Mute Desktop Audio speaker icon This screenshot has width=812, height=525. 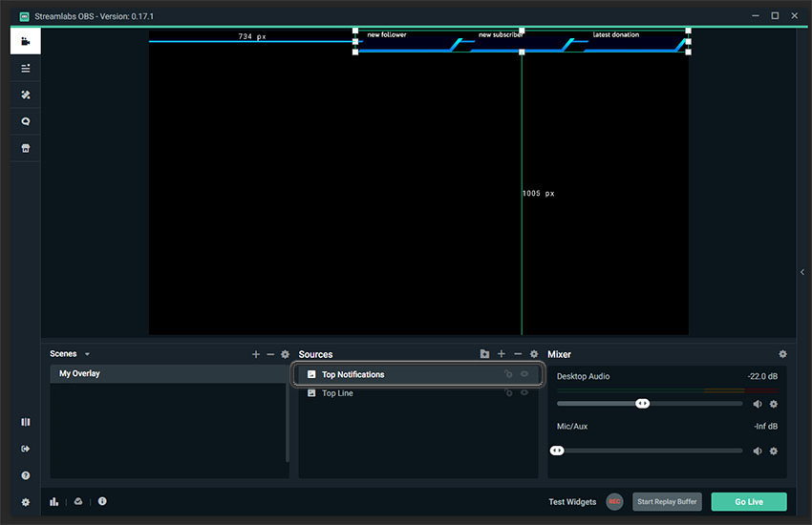point(758,404)
